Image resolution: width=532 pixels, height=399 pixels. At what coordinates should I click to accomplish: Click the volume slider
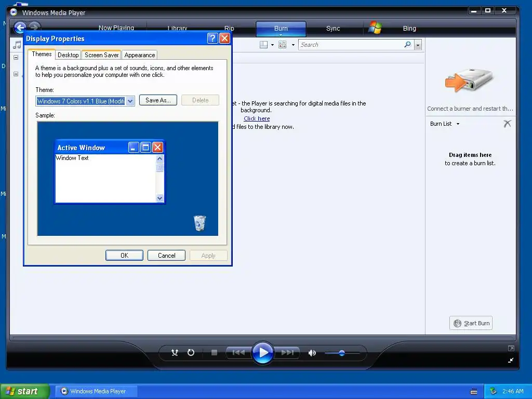(x=342, y=353)
